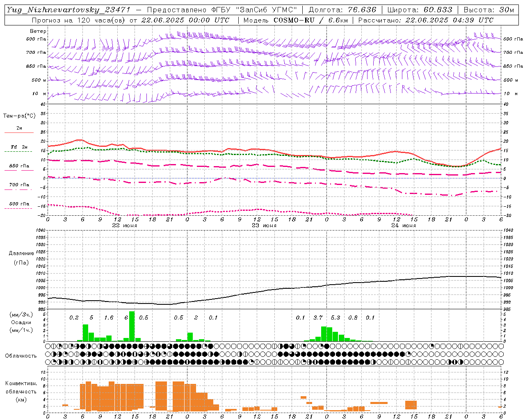
Task: Click the (мм/1ч.) unit label
Action: pyautogui.click(x=21, y=330)
